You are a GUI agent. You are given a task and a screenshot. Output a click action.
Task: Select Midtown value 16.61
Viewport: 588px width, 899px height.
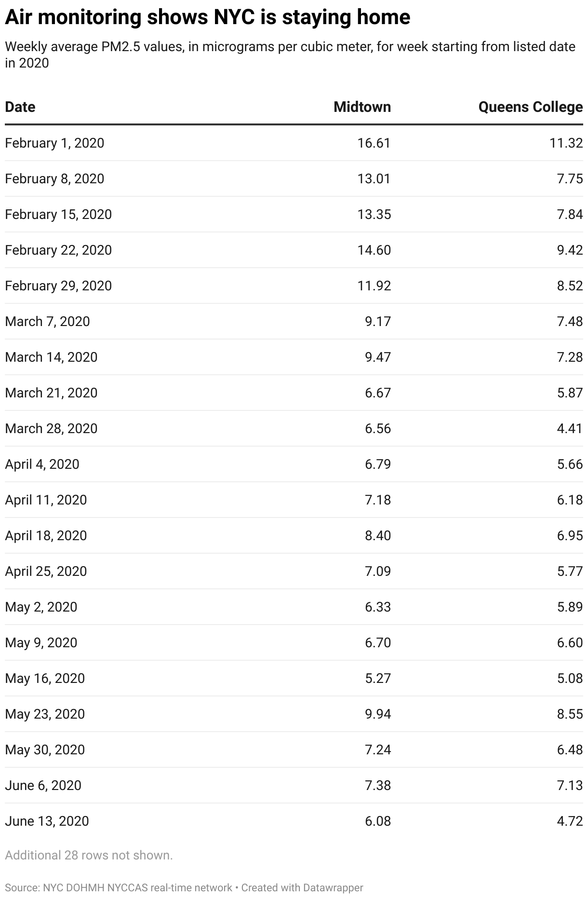tap(374, 143)
